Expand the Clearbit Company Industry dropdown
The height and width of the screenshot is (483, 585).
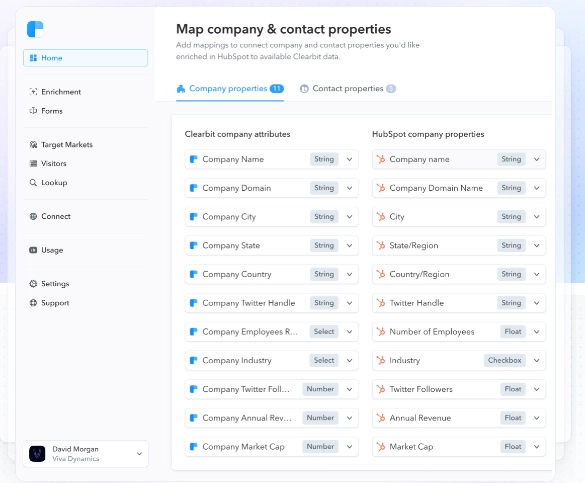350,360
